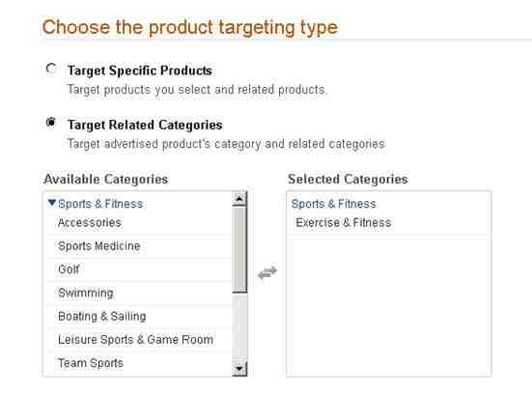Image resolution: width=532 pixels, height=397 pixels.
Task: Click the swap arrows icon between category lists
Action: [267, 272]
